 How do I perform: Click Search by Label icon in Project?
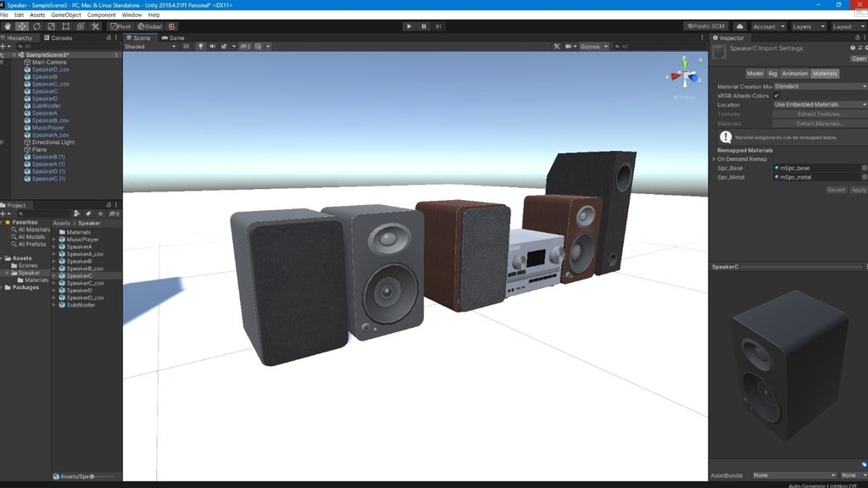tap(88, 213)
